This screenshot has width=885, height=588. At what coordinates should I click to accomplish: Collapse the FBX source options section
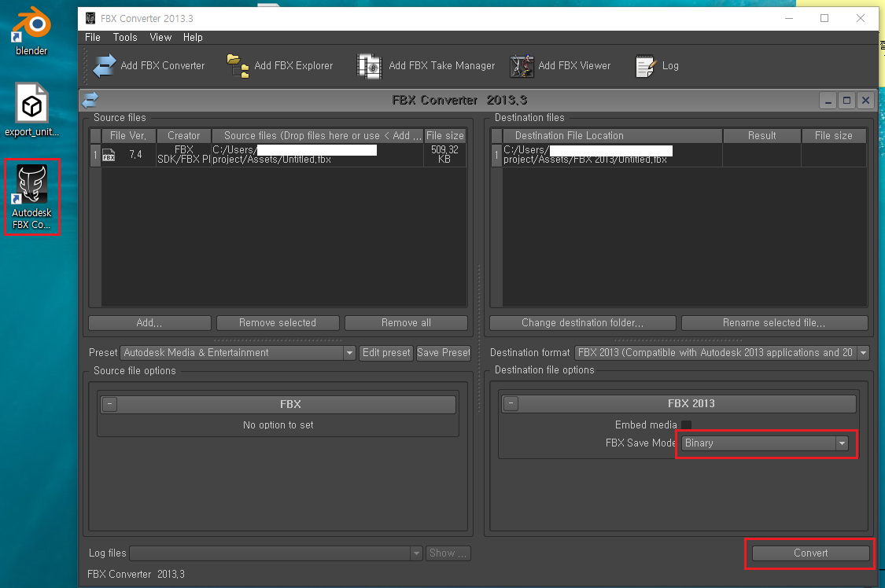coord(110,404)
